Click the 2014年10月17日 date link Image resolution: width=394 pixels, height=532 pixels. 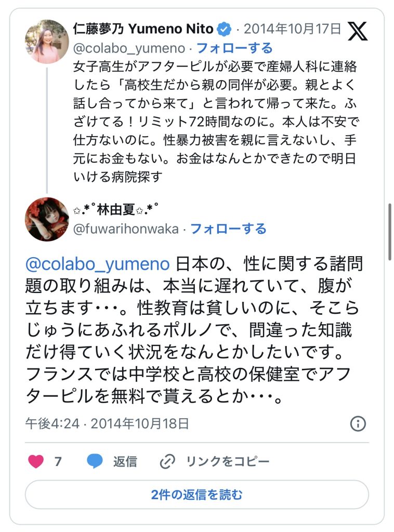coord(292,29)
